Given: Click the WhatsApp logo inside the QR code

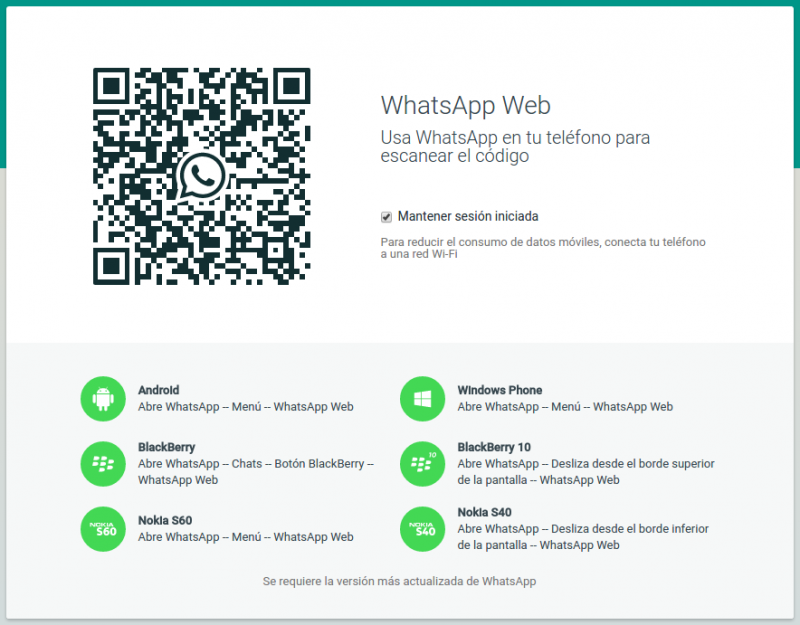Looking at the screenshot, I should 202,177.
